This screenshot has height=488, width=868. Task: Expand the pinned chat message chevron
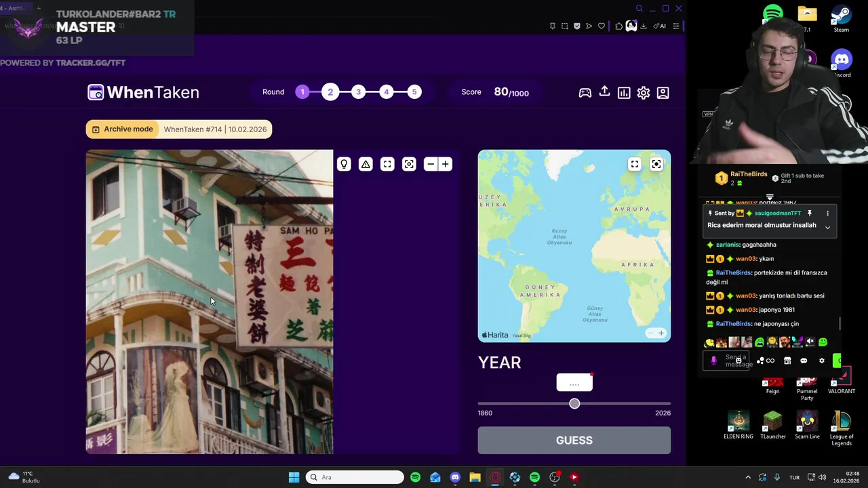(827, 227)
